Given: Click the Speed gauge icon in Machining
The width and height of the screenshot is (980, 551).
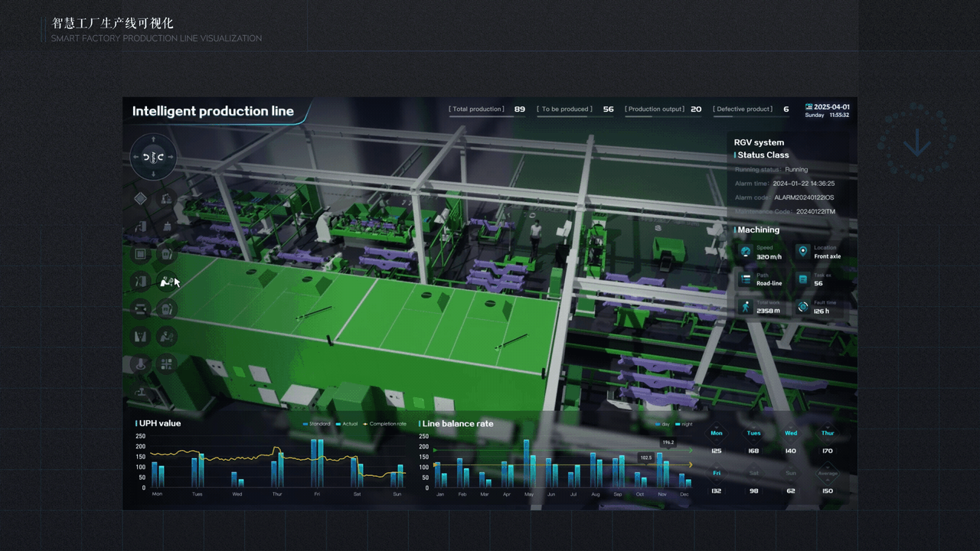Looking at the screenshot, I should [745, 252].
